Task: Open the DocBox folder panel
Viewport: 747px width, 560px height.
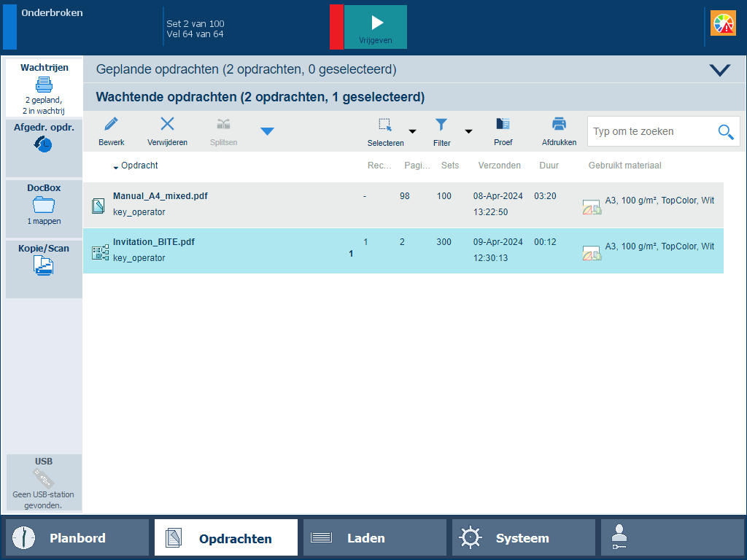Action: (x=44, y=209)
